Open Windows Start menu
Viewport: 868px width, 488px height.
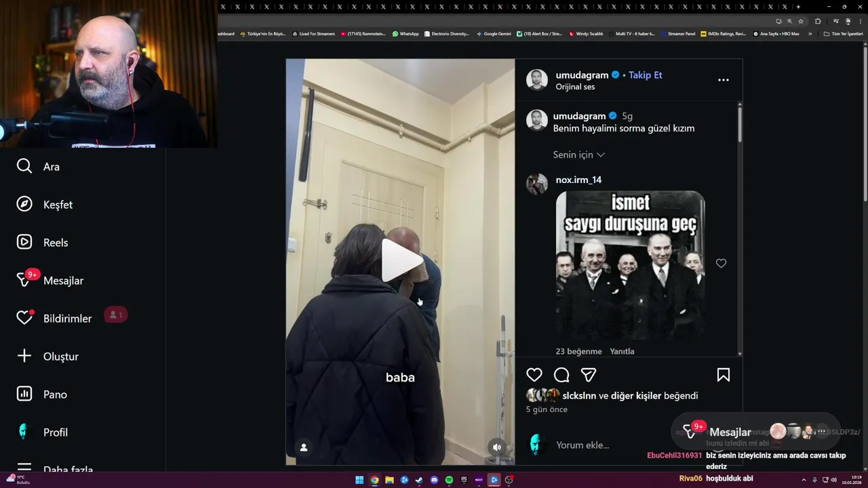pos(359,480)
